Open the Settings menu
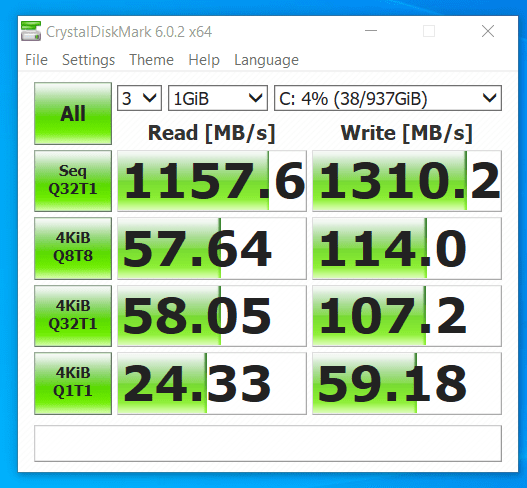Image resolution: width=527 pixels, height=488 pixels. pyautogui.click(x=88, y=60)
